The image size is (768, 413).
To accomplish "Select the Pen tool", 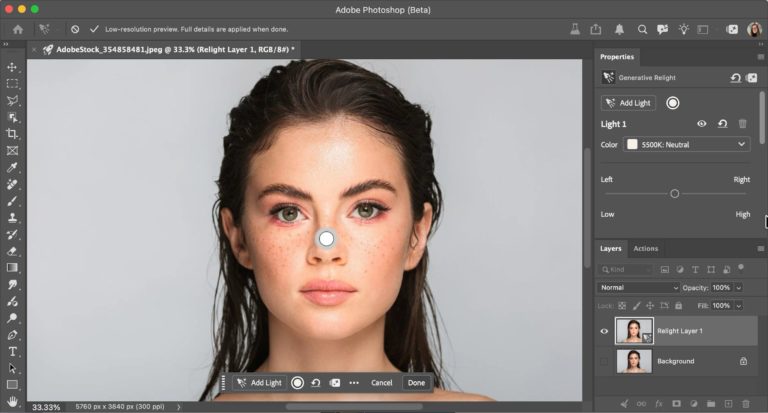I will pyautogui.click(x=12, y=335).
